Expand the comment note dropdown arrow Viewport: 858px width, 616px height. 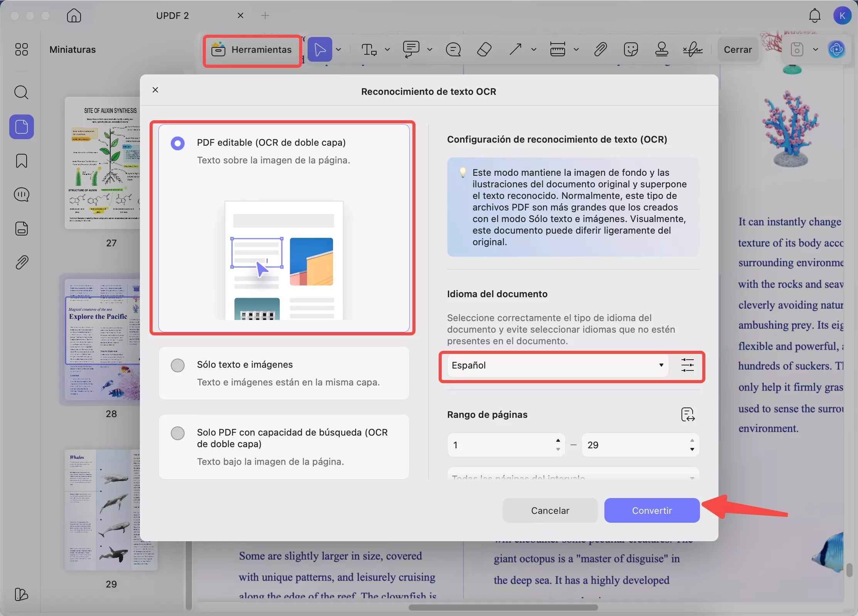[430, 49]
